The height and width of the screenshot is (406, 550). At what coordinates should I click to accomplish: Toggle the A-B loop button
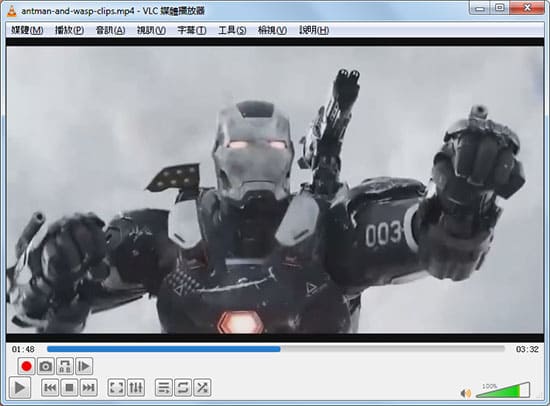point(65,366)
